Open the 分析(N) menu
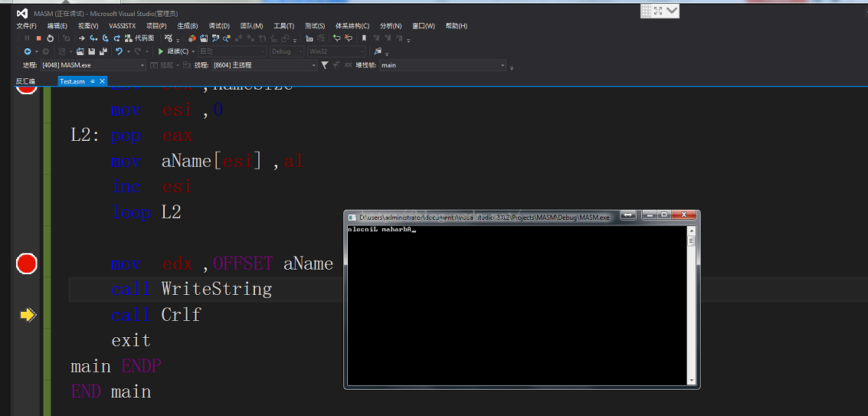 391,26
